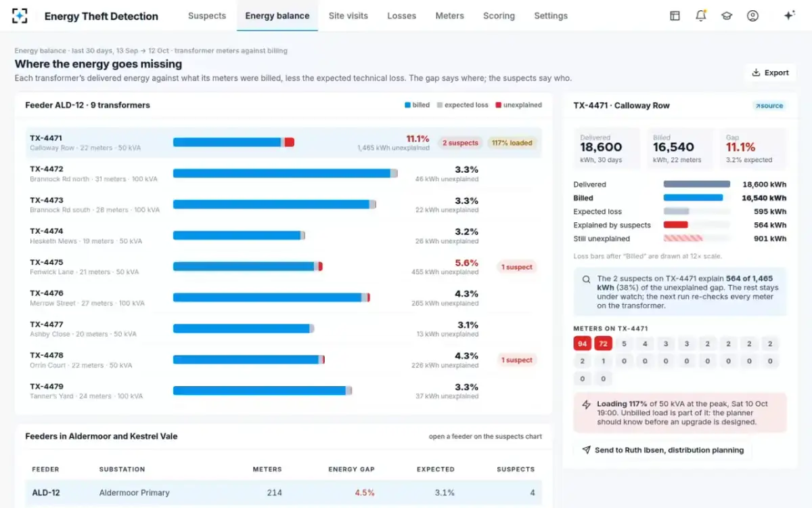Click the 117% loaded badge
The width and height of the screenshot is (812, 508).
512,143
